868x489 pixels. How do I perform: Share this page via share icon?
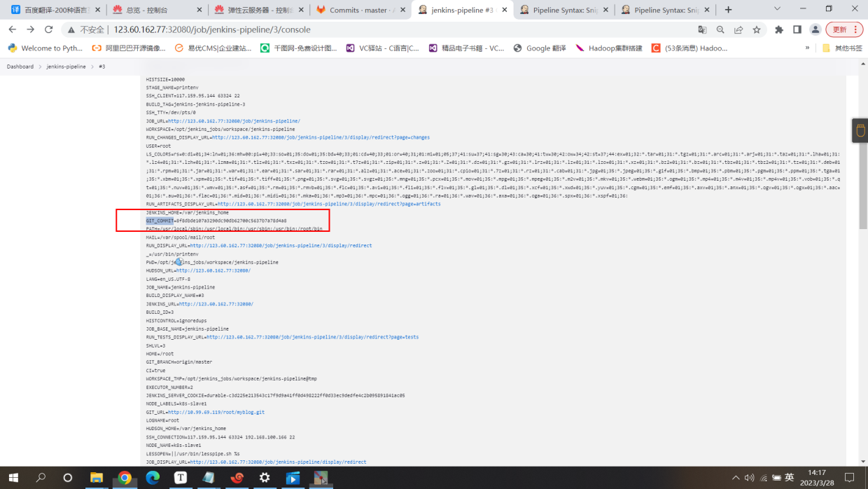[x=738, y=29]
